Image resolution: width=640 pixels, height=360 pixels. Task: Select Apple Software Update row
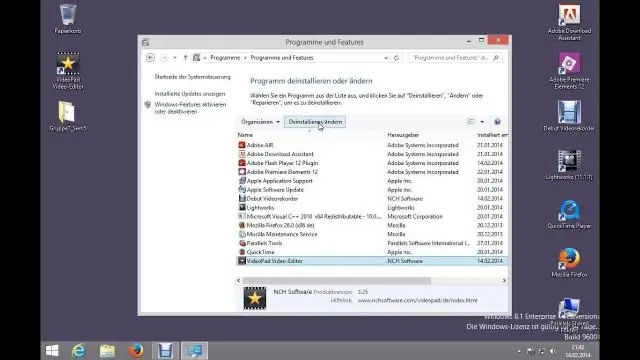[372, 190]
